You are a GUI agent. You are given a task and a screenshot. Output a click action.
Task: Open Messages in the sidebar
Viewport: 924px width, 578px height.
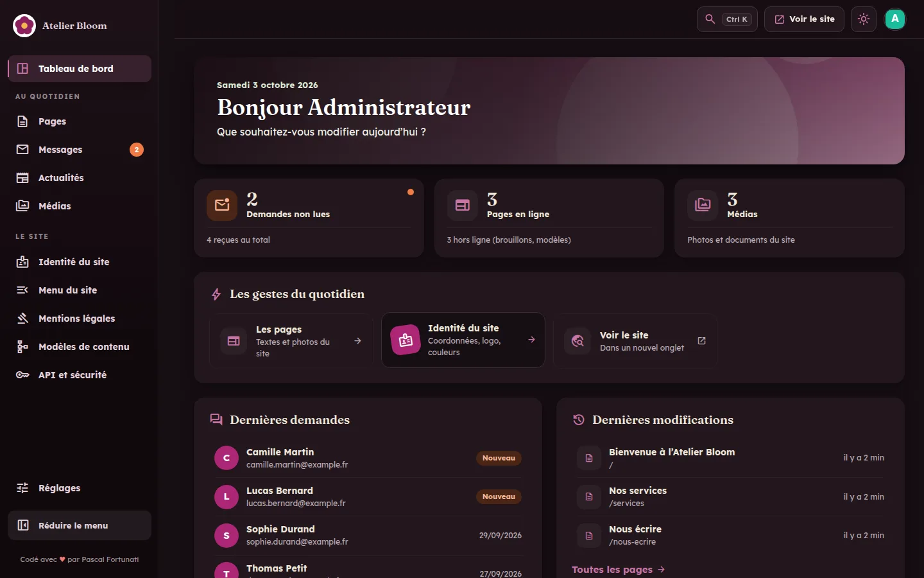(80, 150)
